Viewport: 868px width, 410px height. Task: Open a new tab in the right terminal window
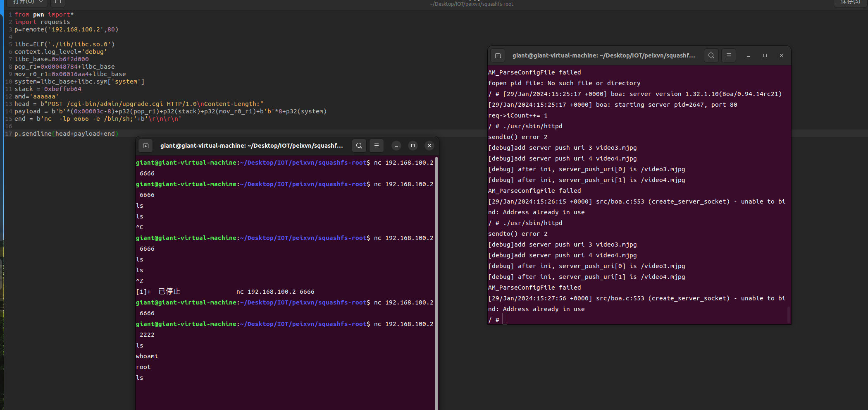click(498, 55)
